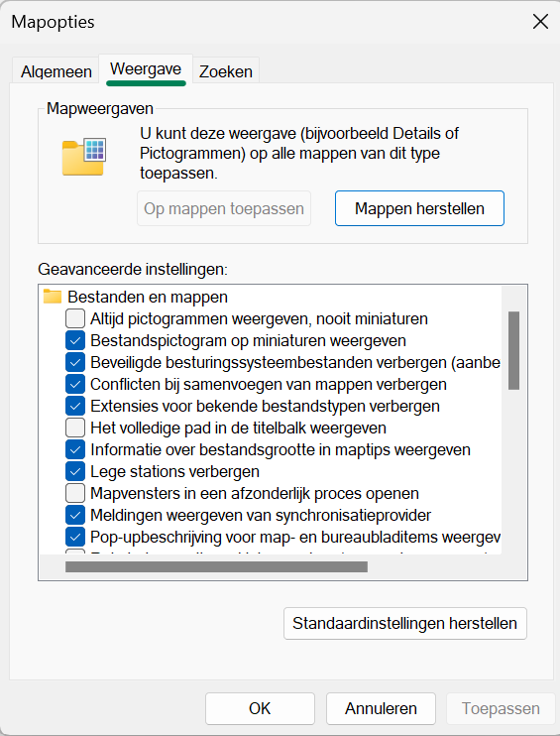Click the folder view icon in Mapweergaven
The image size is (560, 736).
[x=84, y=157]
